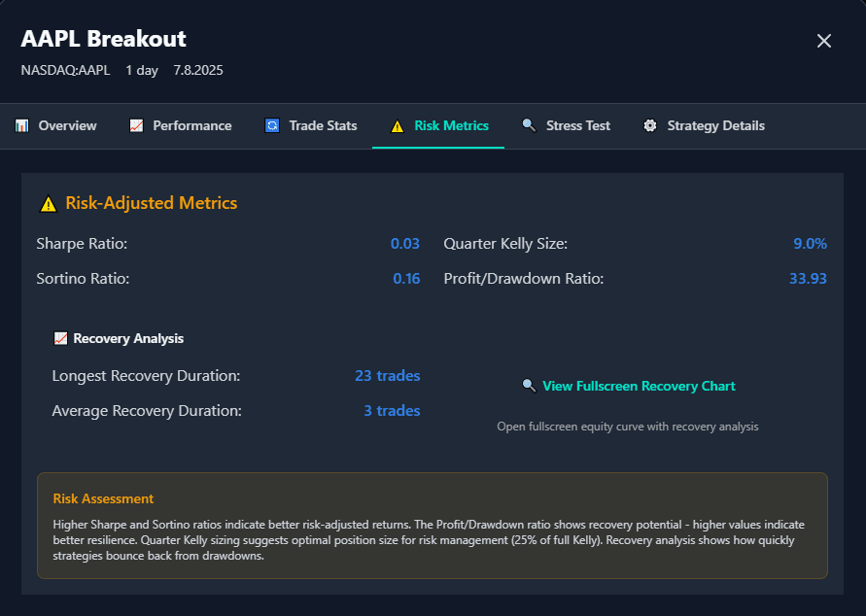866x616 pixels.
Task: Click the Quarter Kelly Size value 9.0%
Action: (x=810, y=244)
